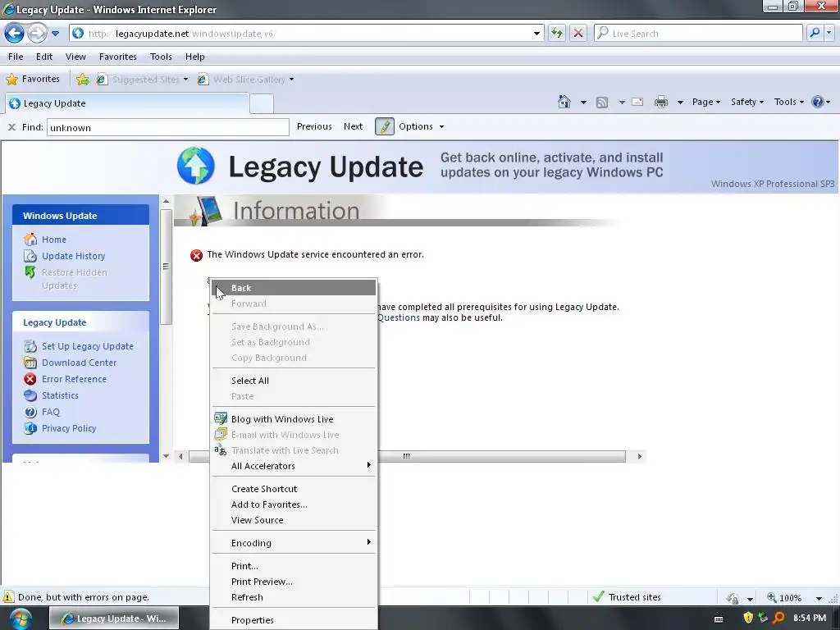Click the Privacy Policy info icon
The height and width of the screenshot is (630, 840).
30,428
